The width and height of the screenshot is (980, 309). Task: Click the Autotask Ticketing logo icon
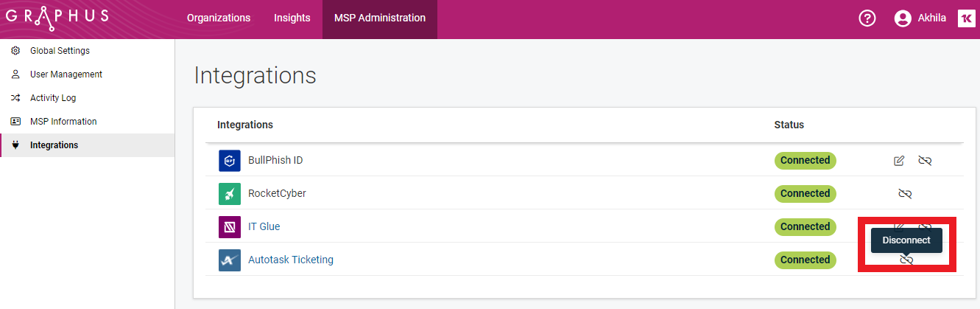pyautogui.click(x=230, y=260)
